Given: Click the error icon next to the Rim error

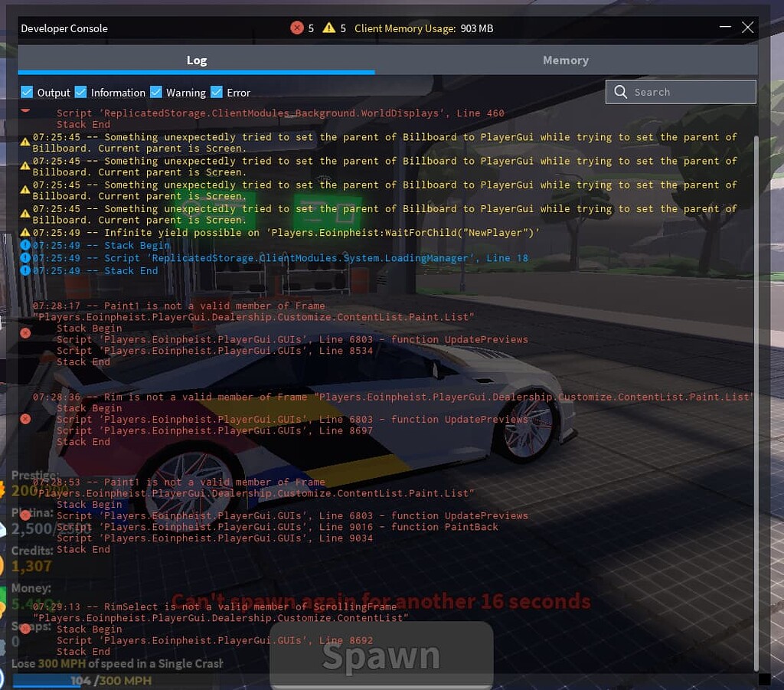Looking at the screenshot, I should (24, 419).
